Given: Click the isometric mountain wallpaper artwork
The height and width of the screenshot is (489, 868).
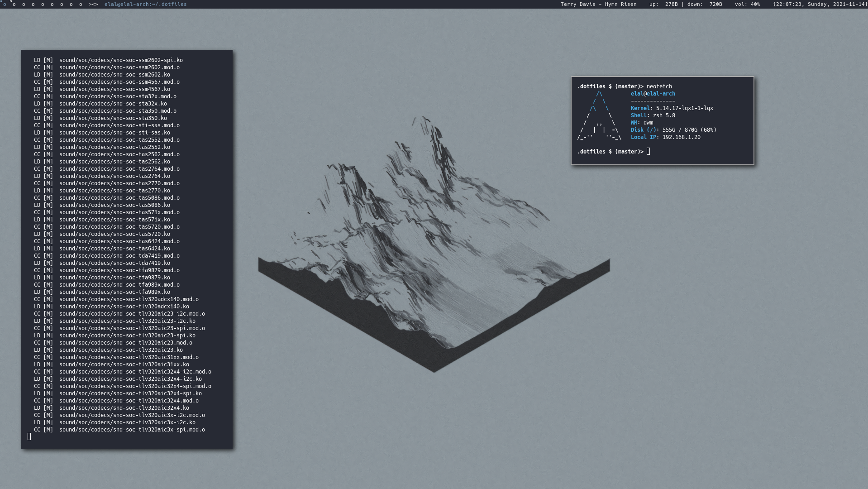Looking at the screenshot, I should click(x=434, y=244).
